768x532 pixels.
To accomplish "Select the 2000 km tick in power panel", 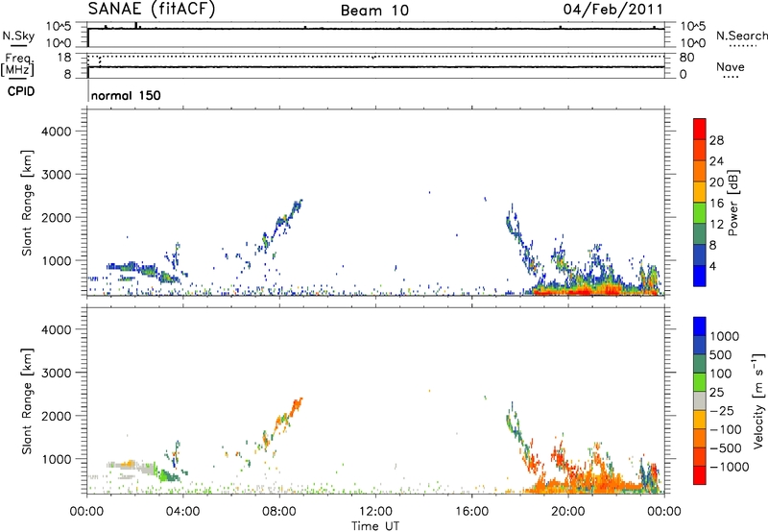I will 57,217.
